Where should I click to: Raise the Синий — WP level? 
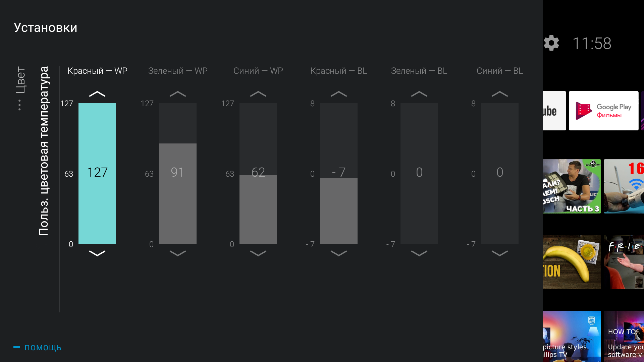pos(258,94)
